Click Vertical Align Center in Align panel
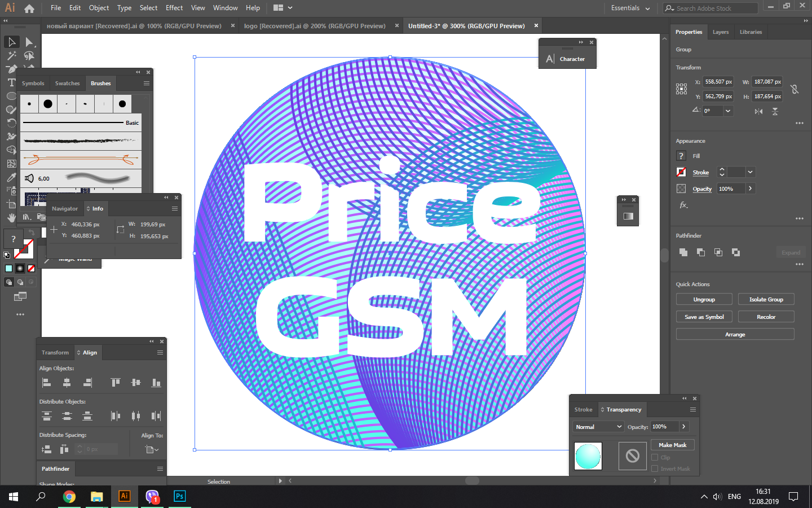This screenshot has width=812, height=508. (x=136, y=383)
